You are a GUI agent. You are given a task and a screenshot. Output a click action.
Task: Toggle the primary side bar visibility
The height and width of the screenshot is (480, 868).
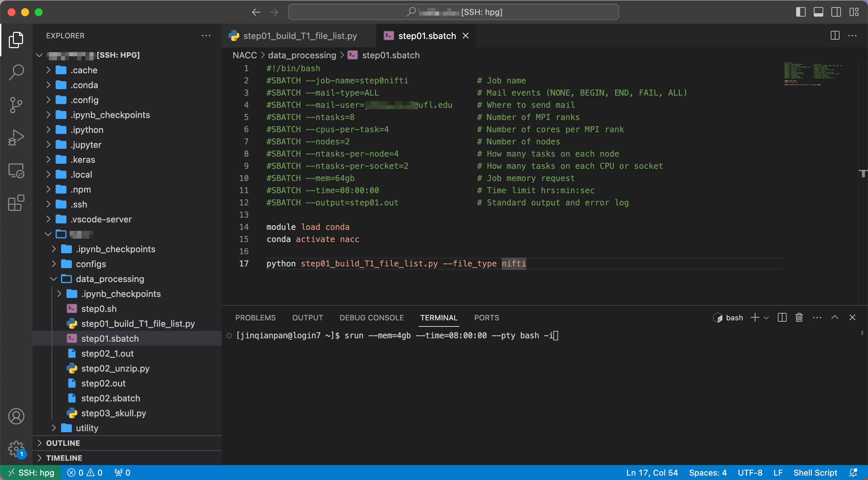801,12
